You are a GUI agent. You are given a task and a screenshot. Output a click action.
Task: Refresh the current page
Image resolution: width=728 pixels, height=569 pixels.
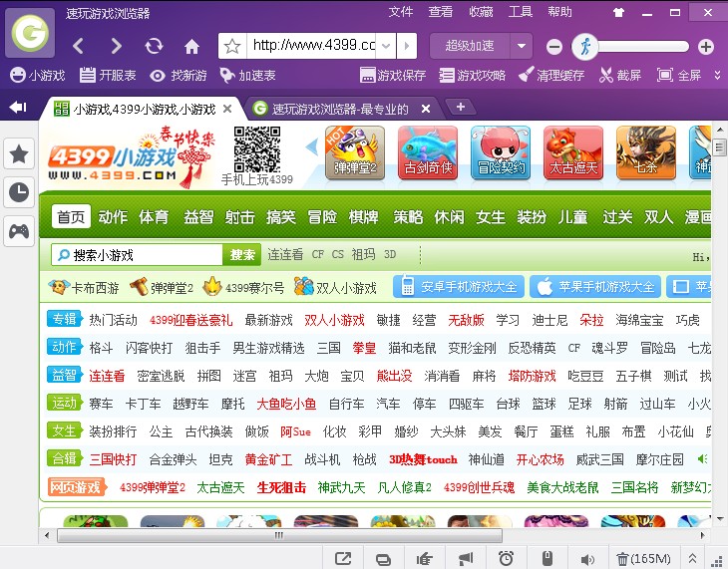[154, 47]
